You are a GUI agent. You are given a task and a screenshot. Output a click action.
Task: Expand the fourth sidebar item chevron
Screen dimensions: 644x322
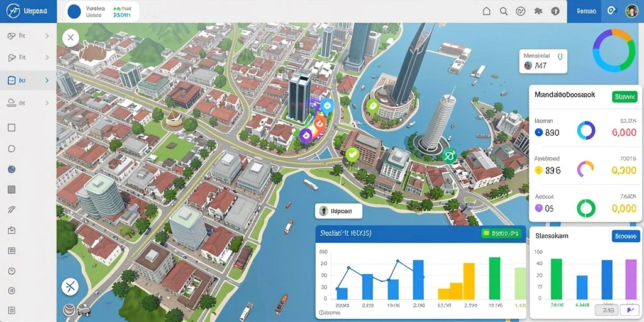pos(47,103)
